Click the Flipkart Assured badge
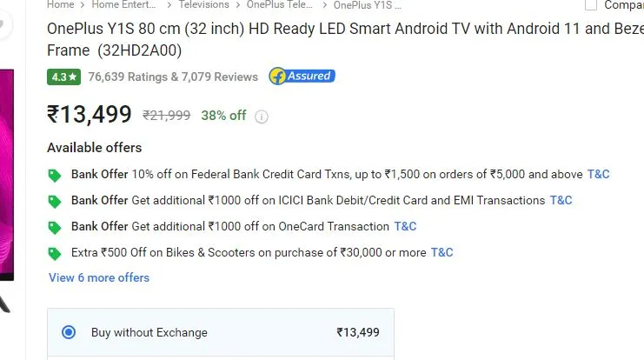 (x=302, y=76)
